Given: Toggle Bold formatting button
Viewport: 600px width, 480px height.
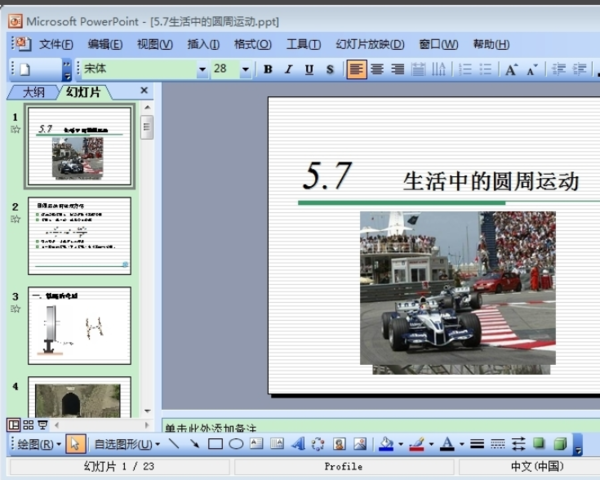Looking at the screenshot, I should [268, 69].
